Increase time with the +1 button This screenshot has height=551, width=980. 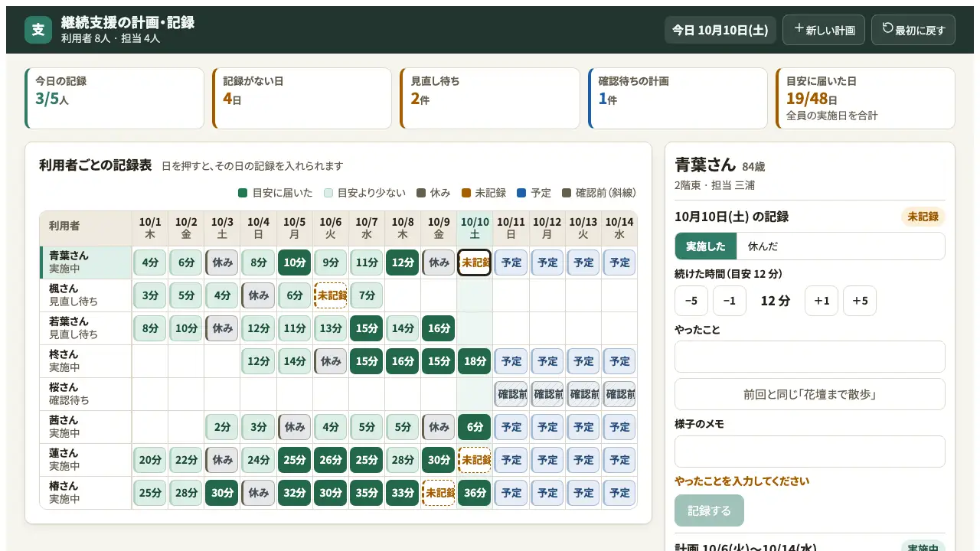[x=822, y=301]
